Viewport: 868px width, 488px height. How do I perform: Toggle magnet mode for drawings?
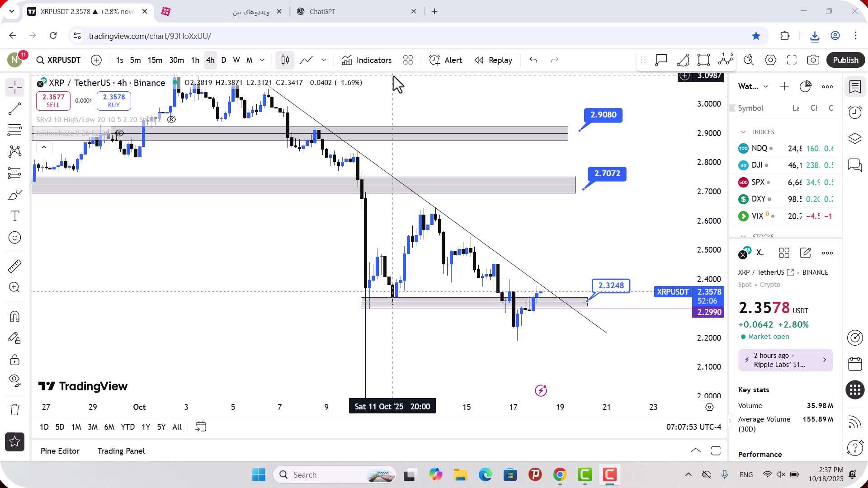14,316
